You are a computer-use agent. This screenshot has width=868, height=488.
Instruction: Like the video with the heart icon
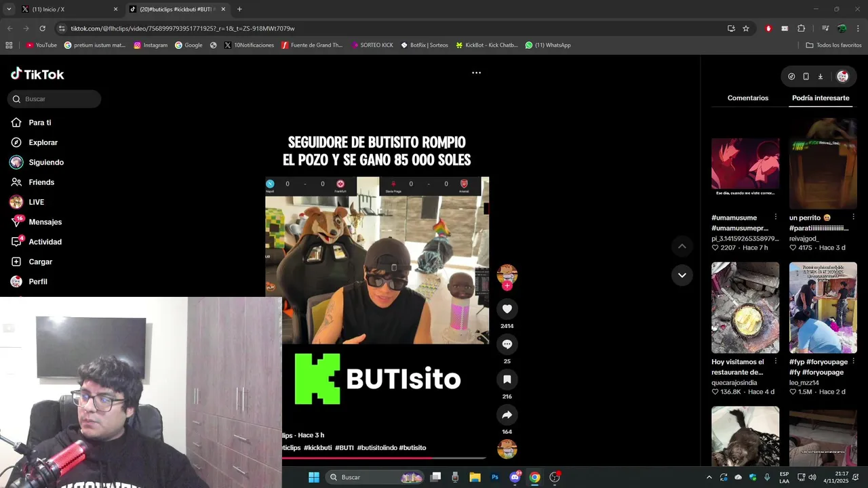click(507, 309)
